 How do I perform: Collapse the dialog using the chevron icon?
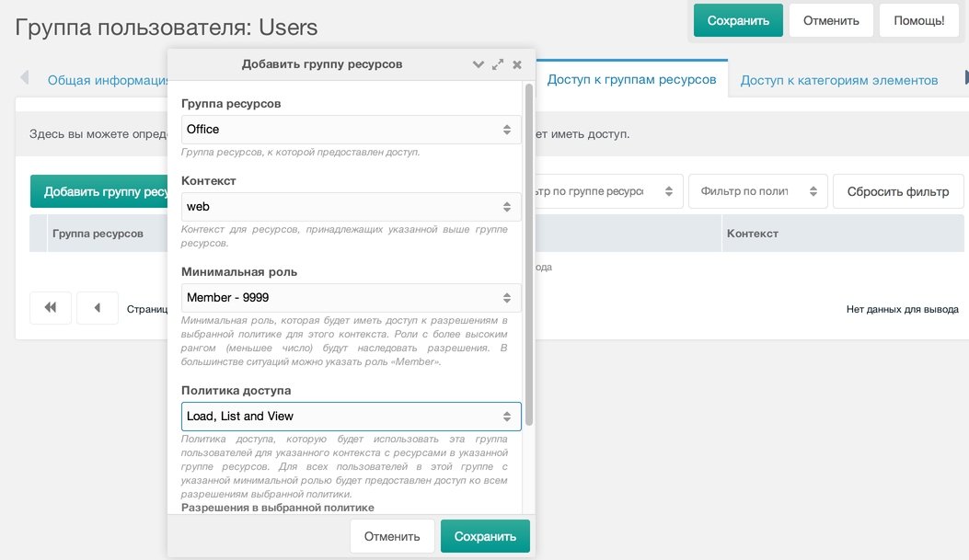[x=478, y=64]
